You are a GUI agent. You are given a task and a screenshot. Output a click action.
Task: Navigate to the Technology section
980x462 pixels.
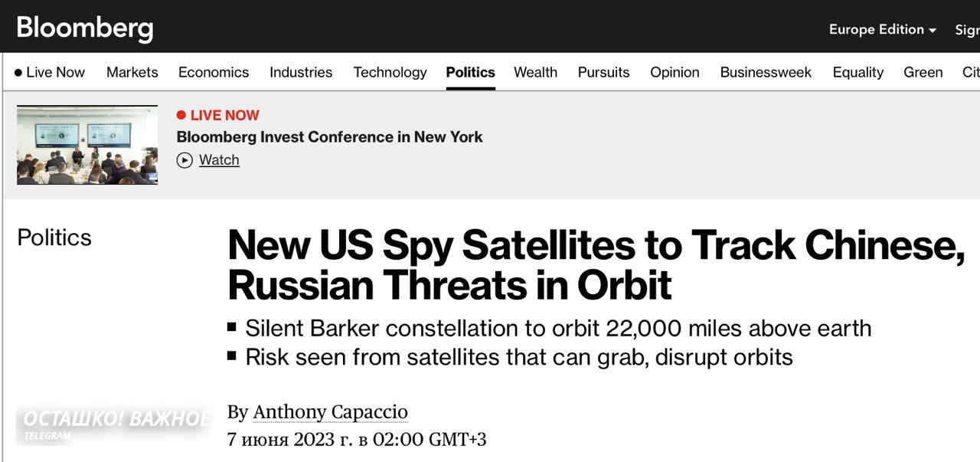[x=390, y=72]
